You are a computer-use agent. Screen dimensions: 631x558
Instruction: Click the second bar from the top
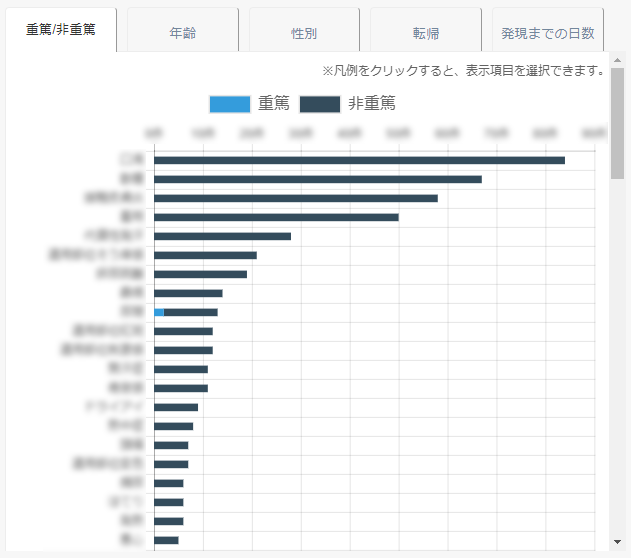pyautogui.click(x=318, y=179)
